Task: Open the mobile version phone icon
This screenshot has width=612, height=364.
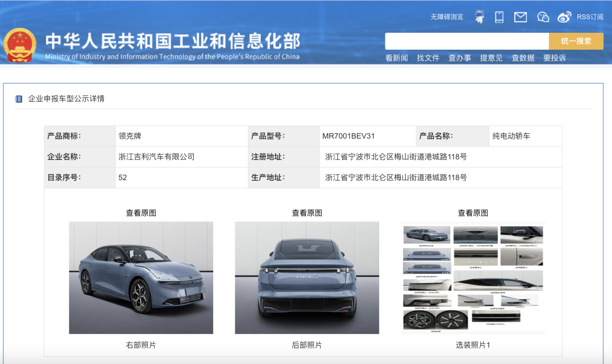Action: tap(499, 17)
